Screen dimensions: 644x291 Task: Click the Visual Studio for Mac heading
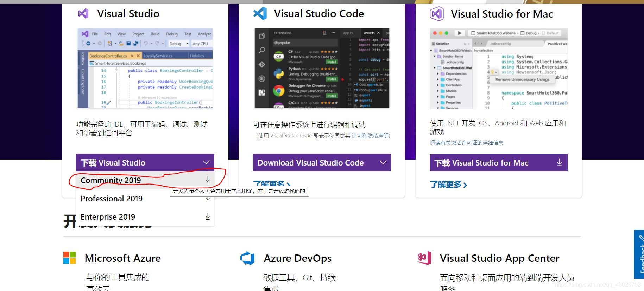point(502,14)
